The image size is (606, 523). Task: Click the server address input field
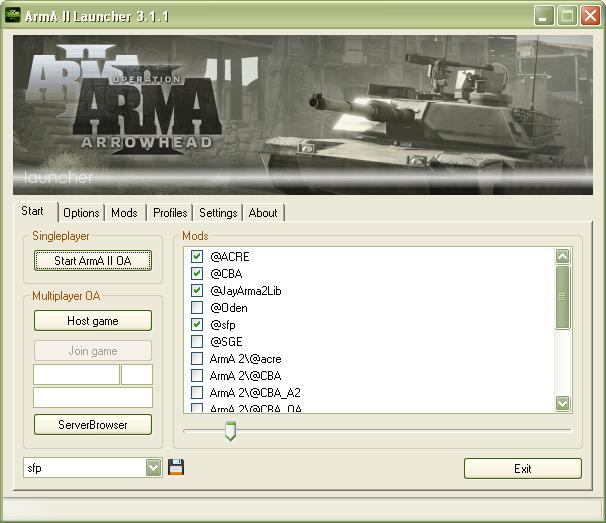[77, 374]
